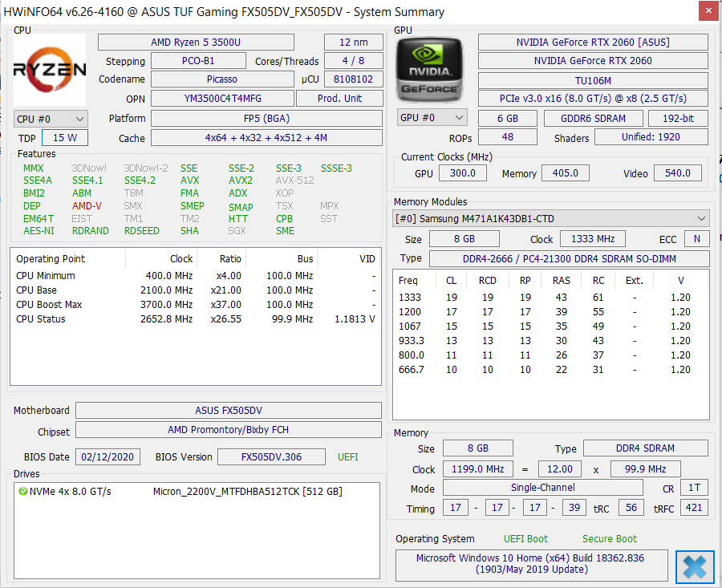Click the PCO-B1 stepping value
The height and width of the screenshot is (588, 722).
198,61
